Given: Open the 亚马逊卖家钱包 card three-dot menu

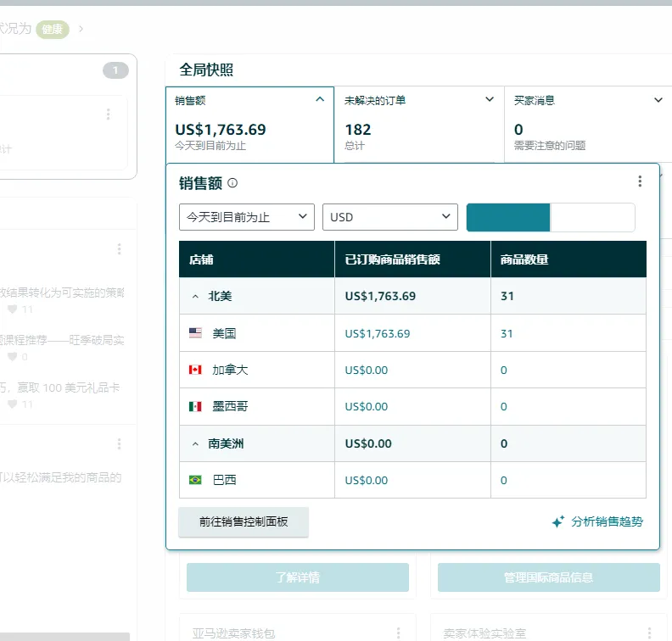Looking at the screenshot, I should pyautogui.click(x=398, y=633).
